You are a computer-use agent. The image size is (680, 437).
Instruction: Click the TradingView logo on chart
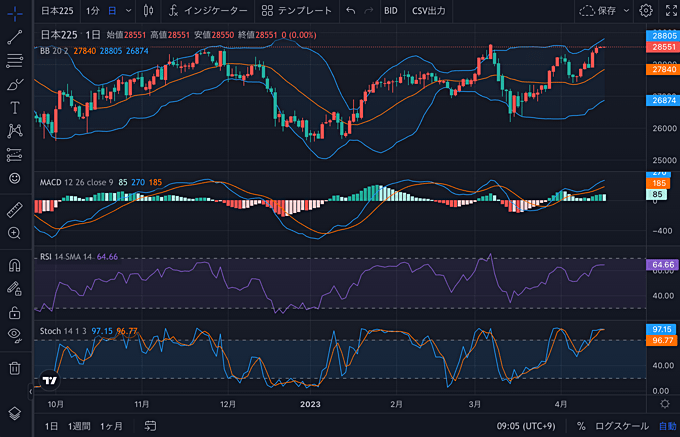(x=50, y=381)
